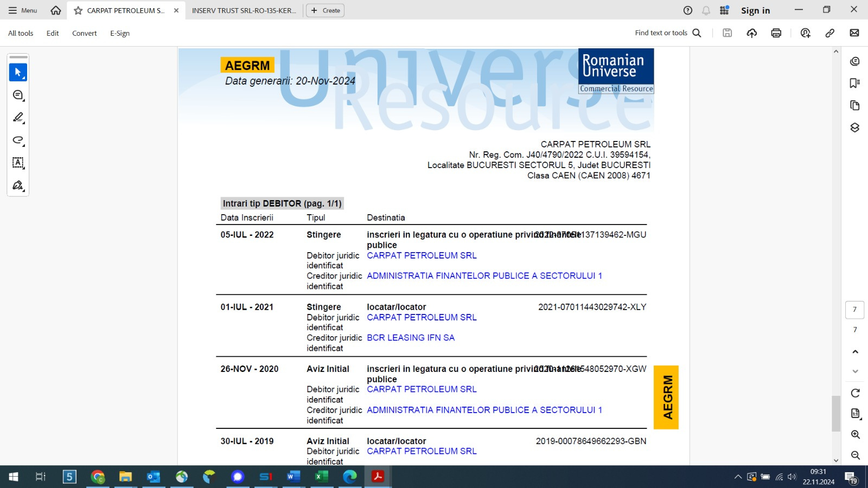868x488 pixels.
Task: Open the Help question mark icon
Action: coord(688,10)
